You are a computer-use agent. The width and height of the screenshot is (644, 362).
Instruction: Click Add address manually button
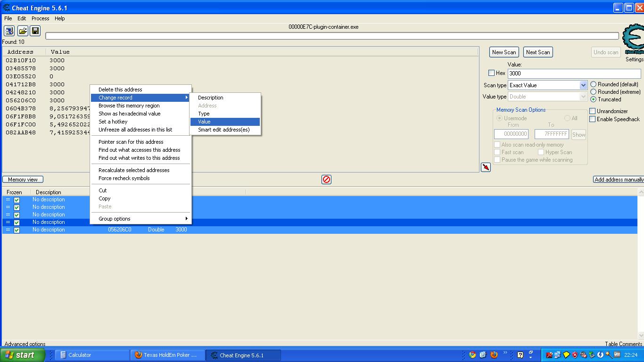tap(619, 180)
